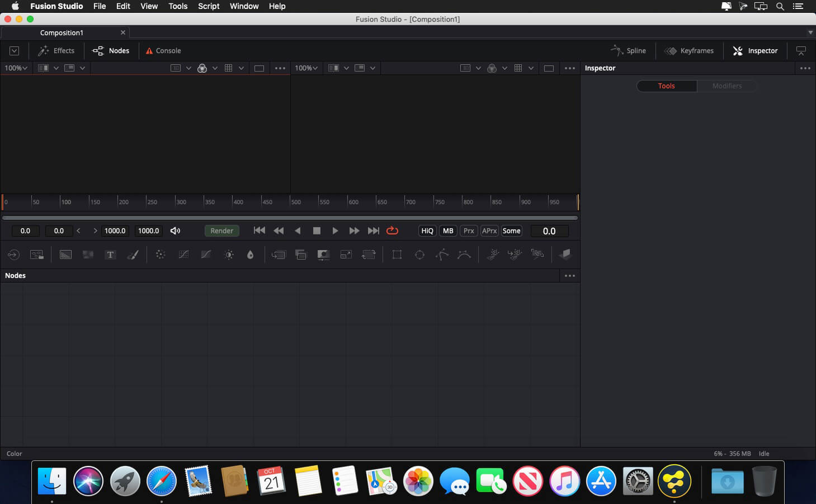Viewport: 816px width, 504px height.
Task: Toggle loop playback mode
Action: coord(392,230)
